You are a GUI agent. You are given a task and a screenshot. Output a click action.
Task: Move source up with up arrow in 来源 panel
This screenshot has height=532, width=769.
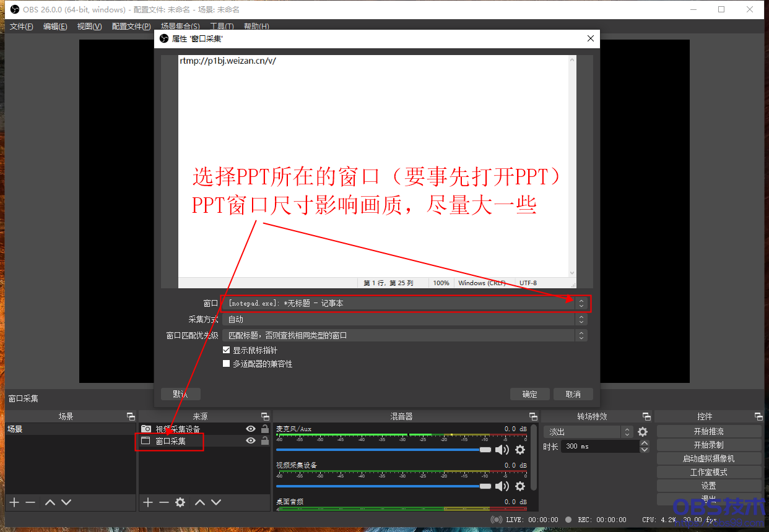click(200, 502)
